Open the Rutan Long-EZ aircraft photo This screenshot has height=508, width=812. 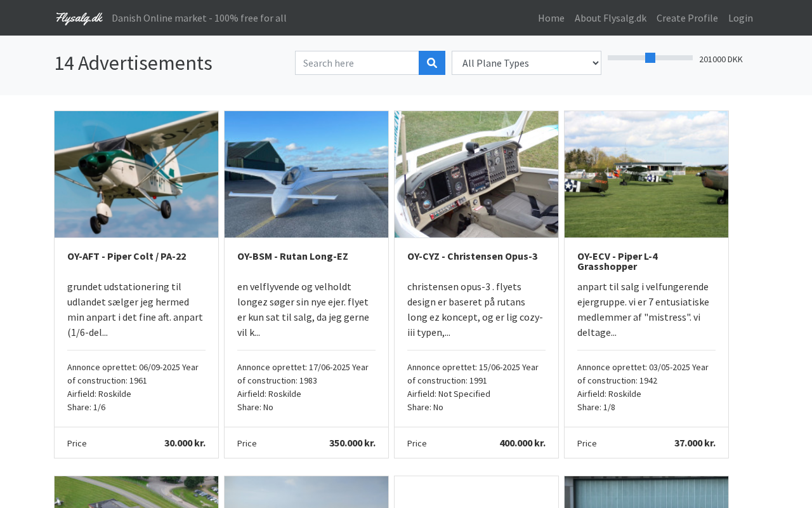coord(306,175)
